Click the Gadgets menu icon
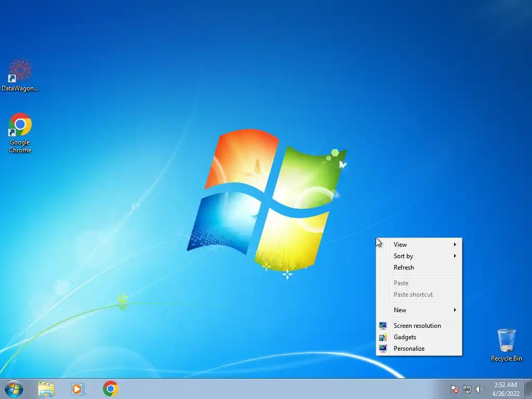The width and height of the screenshot is (532, 399). tap(383, 337)
